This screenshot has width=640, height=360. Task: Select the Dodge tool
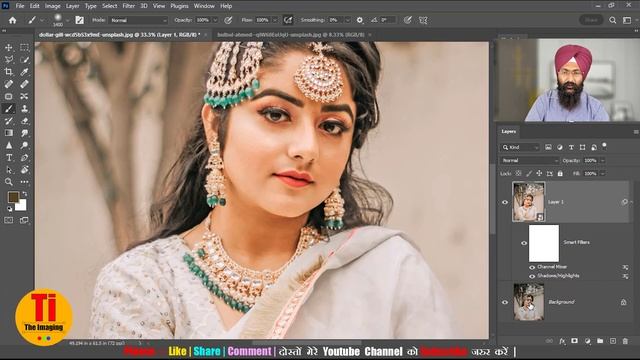click(24, 145)
